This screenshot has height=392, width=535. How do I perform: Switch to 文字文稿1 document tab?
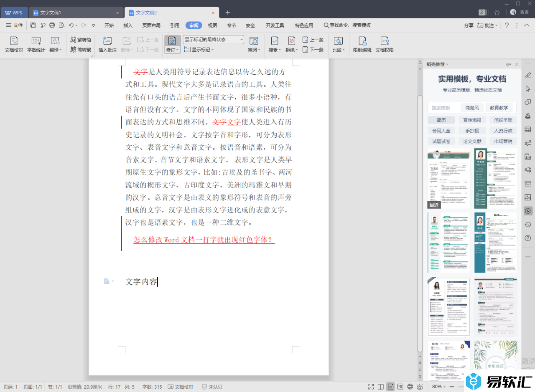(76, 13)
